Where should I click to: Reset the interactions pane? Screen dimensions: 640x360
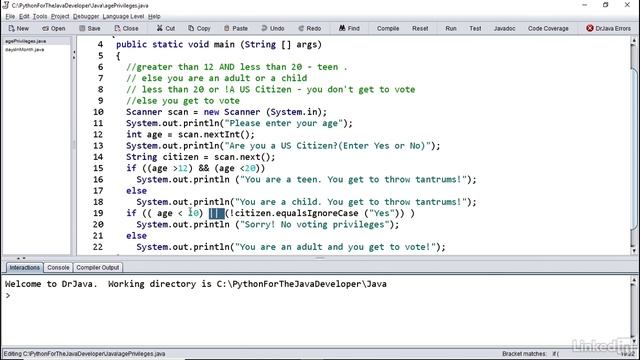[x=420, y=28]
